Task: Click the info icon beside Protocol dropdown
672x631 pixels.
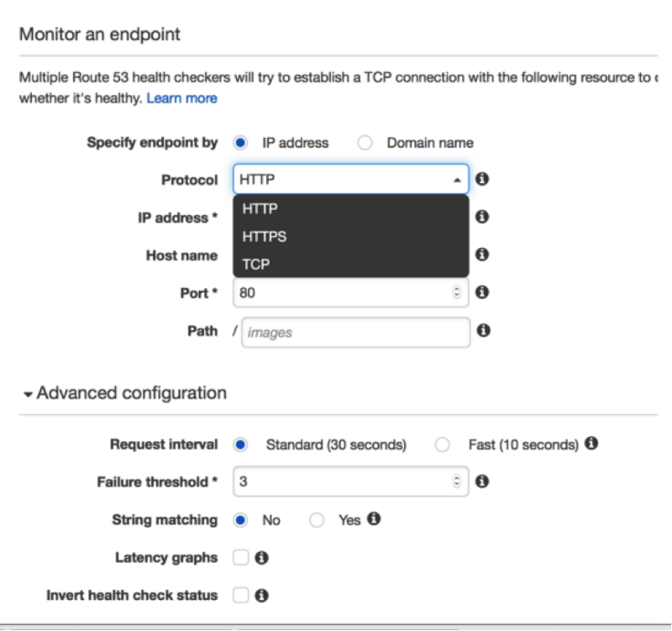Action: pos(482,179)
